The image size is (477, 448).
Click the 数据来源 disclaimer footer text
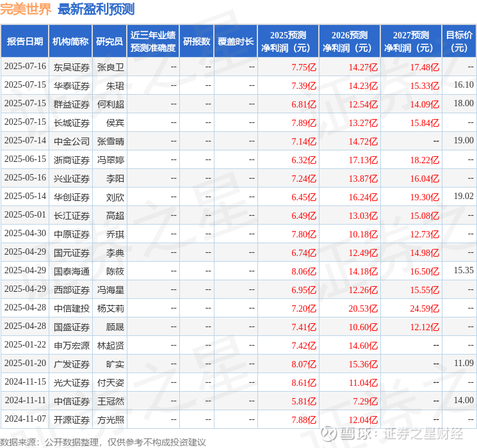tap(103, 442)
